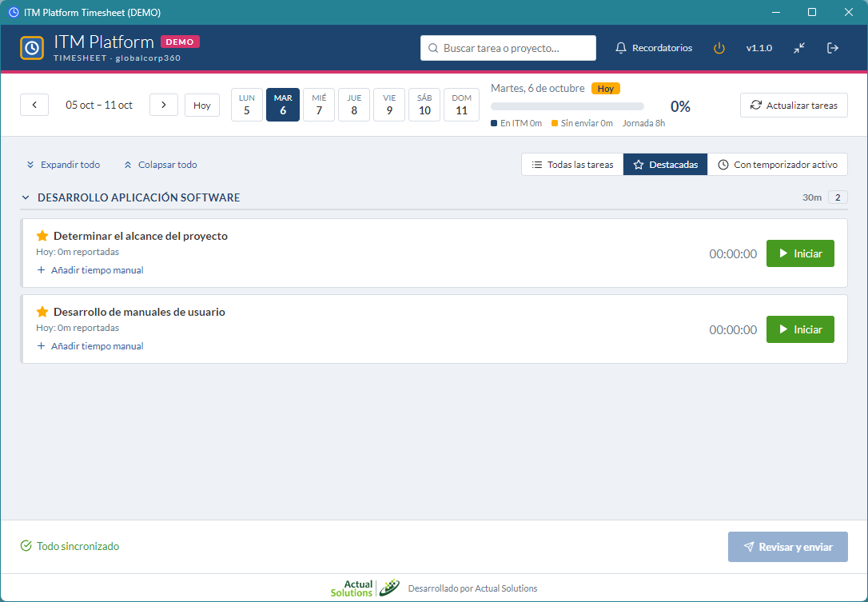The height and width of the screenshot is (602, 868).
Task: Collapse all groups with Colapsar todo
Action: click(161, 165)
